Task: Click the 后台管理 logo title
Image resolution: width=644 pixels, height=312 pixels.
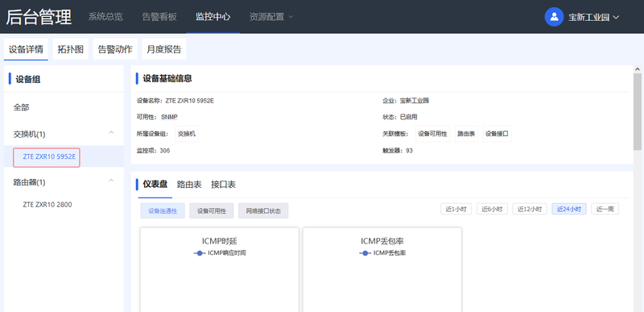Action: pyautogui.click(x=39, y=17)
